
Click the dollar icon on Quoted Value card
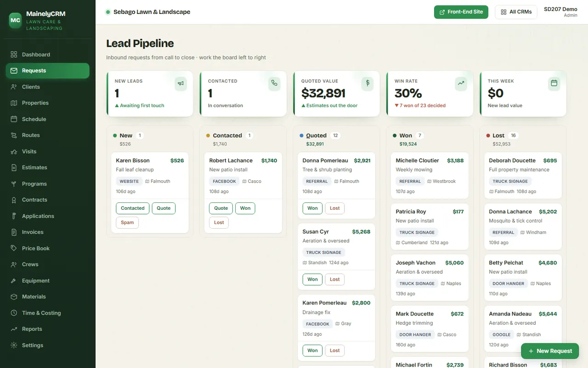367,83
